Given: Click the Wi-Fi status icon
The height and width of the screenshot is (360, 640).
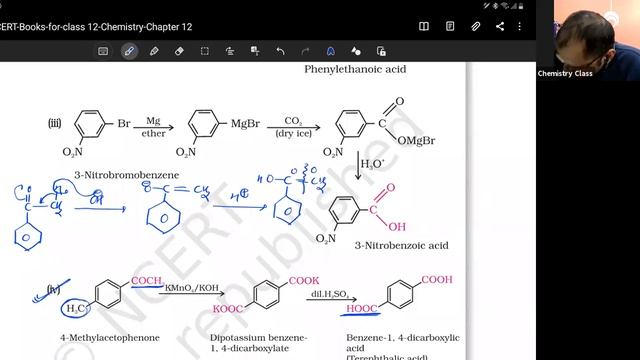Looking at the screenshot, I should point(505,6).
